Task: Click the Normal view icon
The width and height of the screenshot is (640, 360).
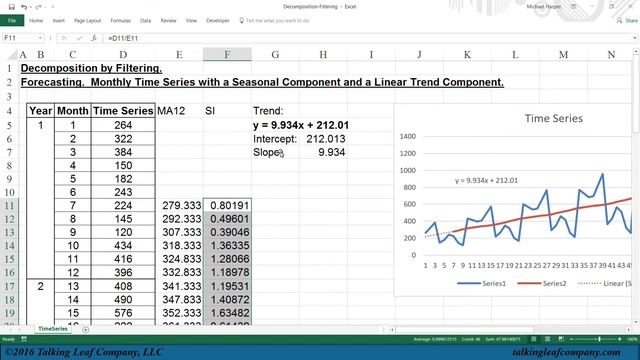Action: (x=534, y=339)
